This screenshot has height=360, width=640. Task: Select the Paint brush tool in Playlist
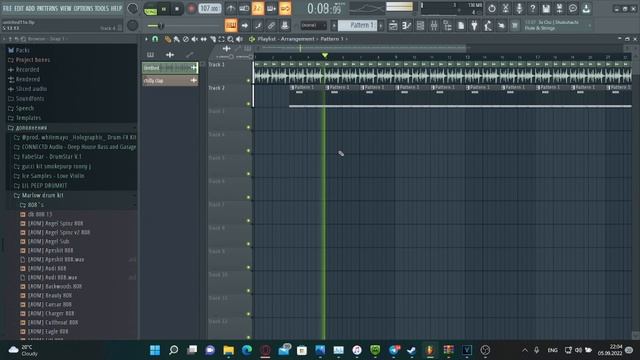[176, 39]
